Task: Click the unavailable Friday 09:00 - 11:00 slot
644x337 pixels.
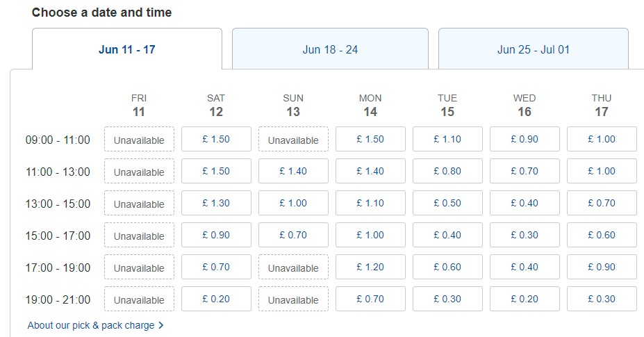Action: click(139, 140)
